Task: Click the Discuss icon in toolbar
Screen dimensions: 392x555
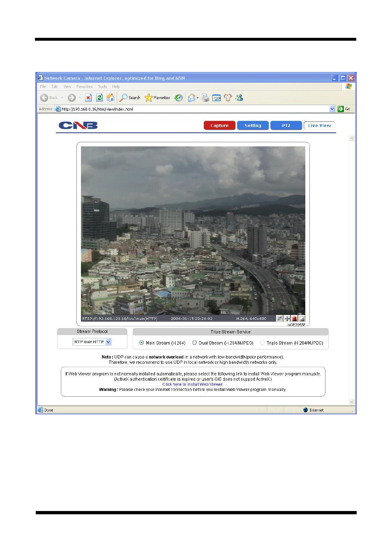Action: click(x=228, y=97)
